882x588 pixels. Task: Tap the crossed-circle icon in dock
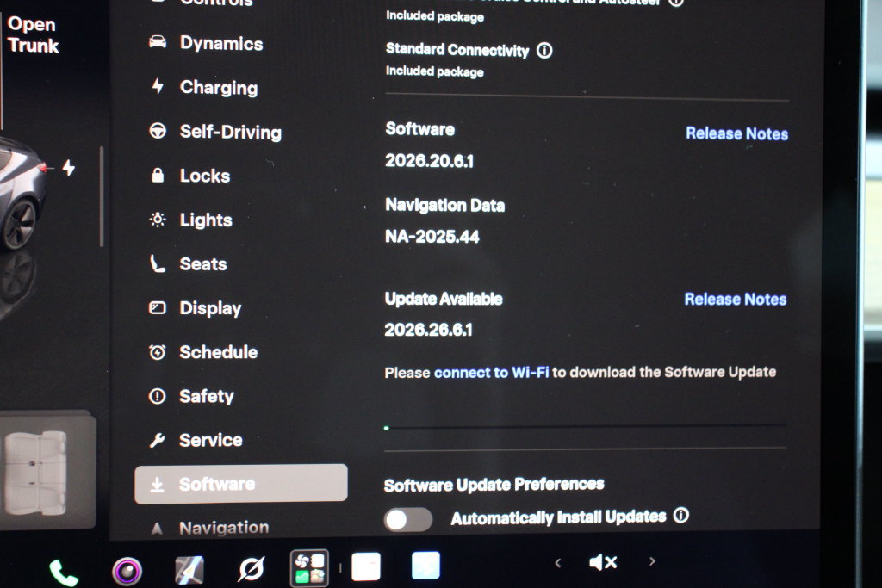251,568
